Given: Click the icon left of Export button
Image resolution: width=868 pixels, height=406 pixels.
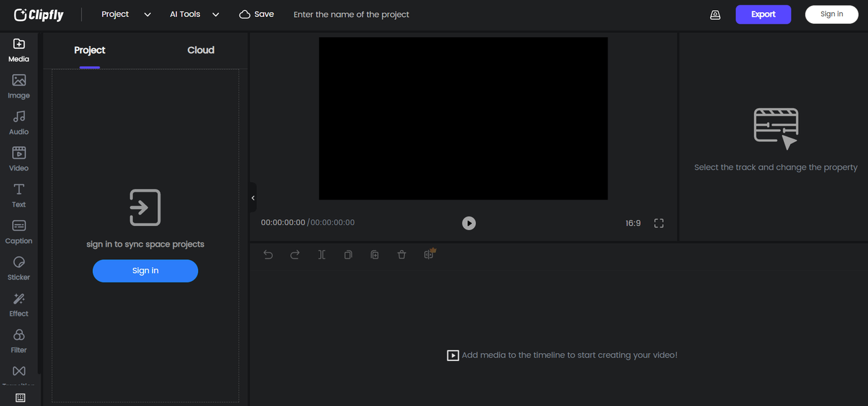Looking at the screenshot, I should (x=715, y=15).
